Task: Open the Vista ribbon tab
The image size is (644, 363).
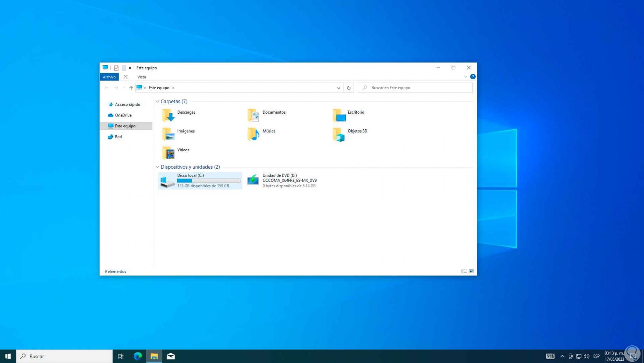Action: coord(142,77)
